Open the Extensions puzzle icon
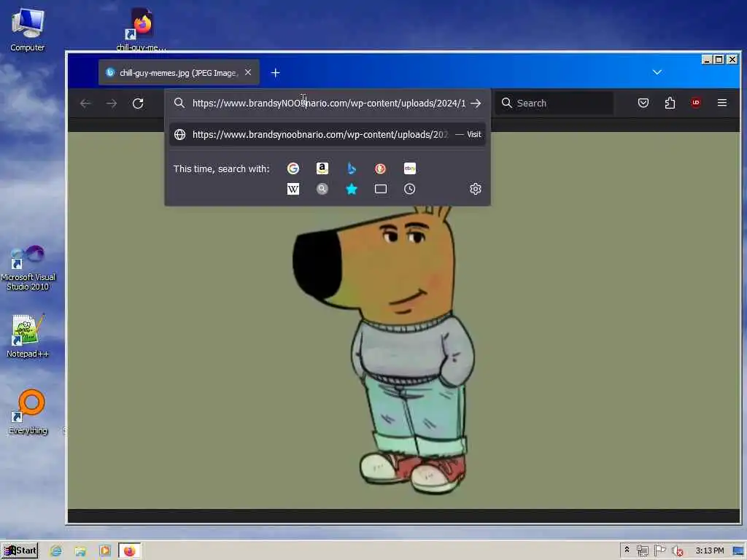This screenshot has width=747, height=560. (670, 103)
